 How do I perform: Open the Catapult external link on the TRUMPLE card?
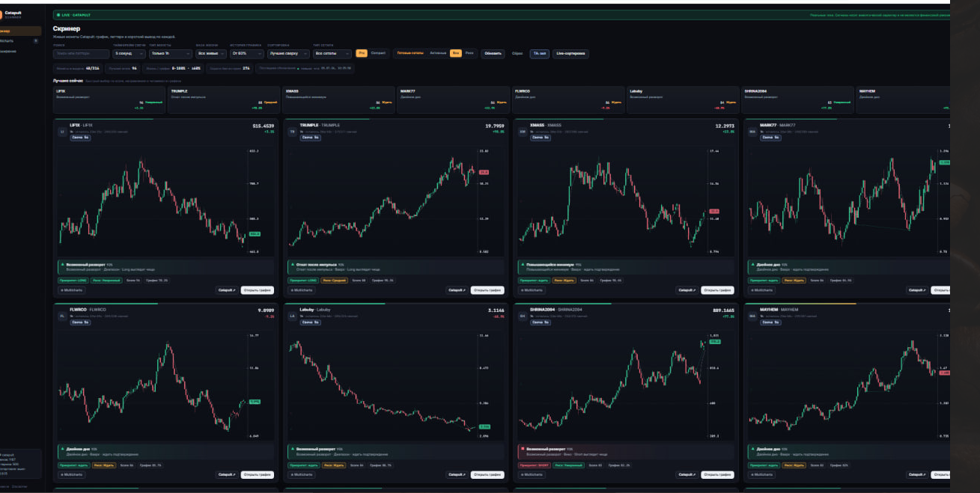456,290
